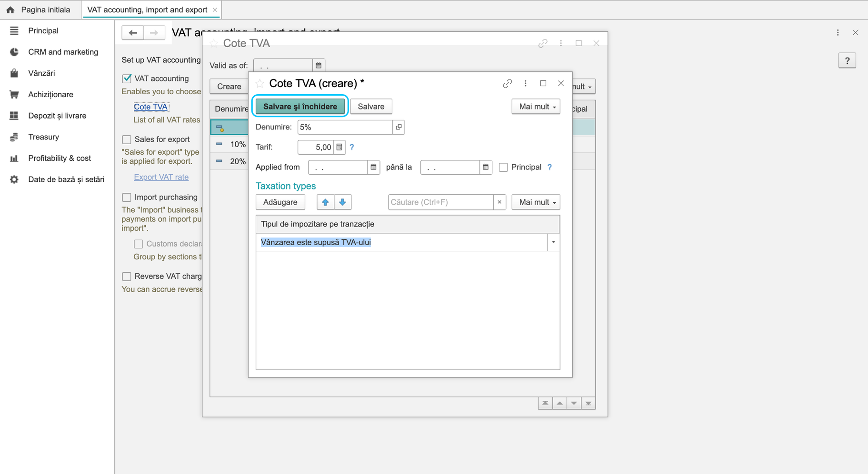Click help question mark beside Principal checkbox
This screenshot has width=868, height=474.
coord(549,167)
